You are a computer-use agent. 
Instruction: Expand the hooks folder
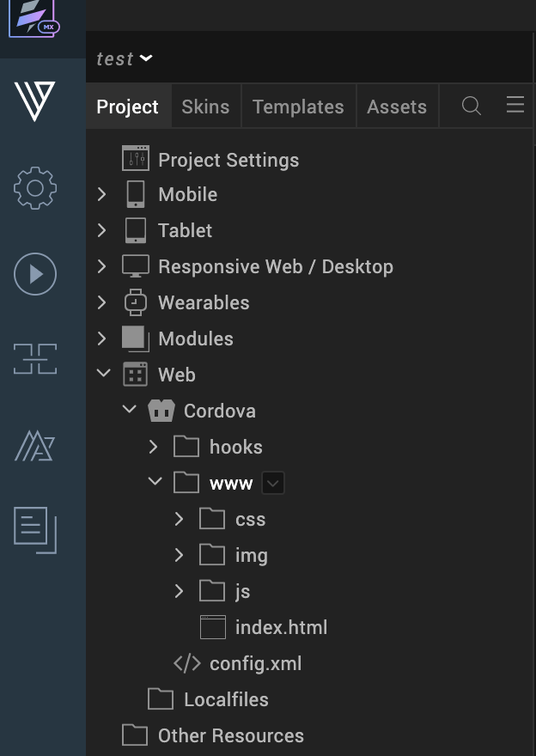[153, 447]
